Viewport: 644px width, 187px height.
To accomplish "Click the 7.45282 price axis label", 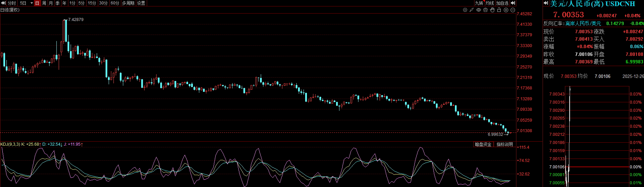I will tap(524, 14).
